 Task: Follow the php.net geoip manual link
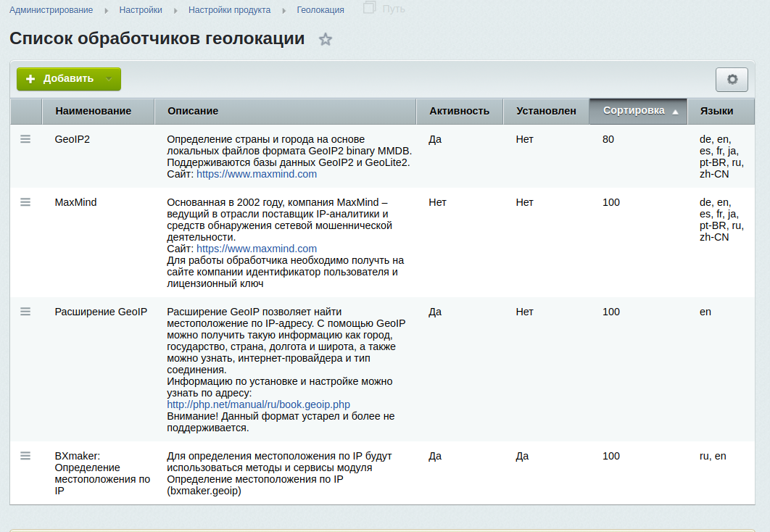point(258,404)
